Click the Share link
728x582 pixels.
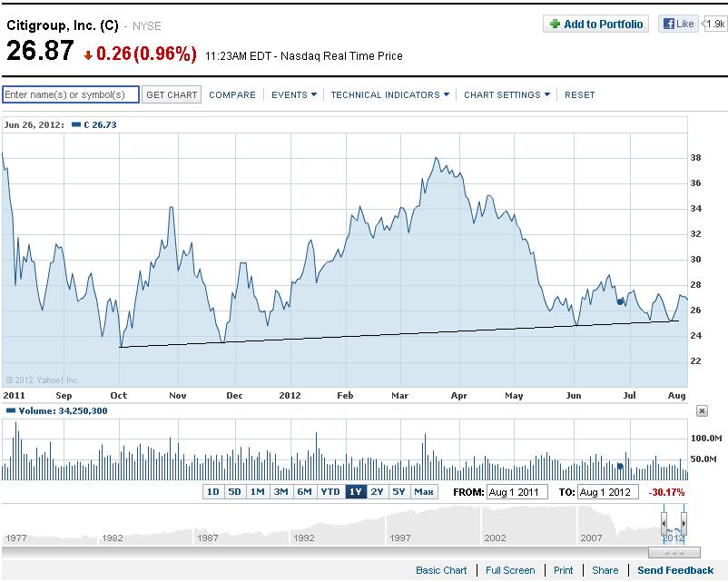click(605, 570)
